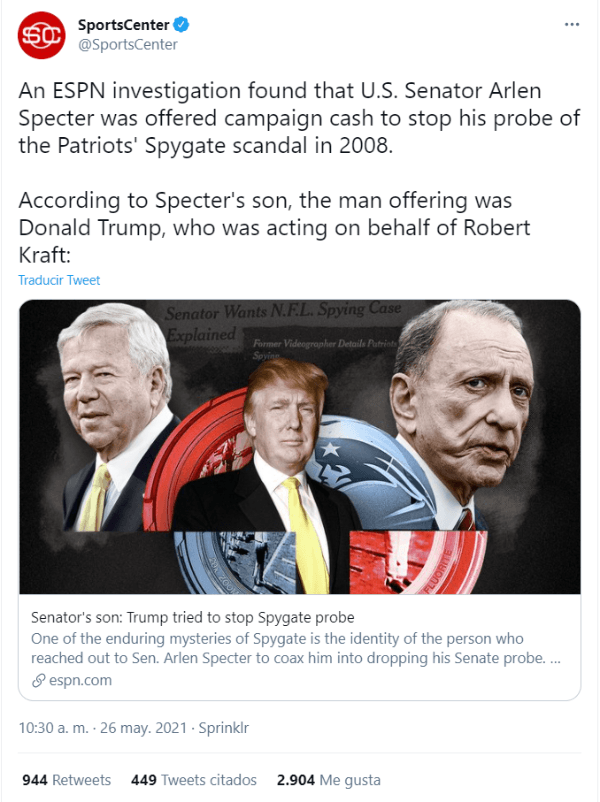The image size is (600, 802).
Task: Open the "Senator's son: Trump tried" headline
Action: [x=193, y=616]
